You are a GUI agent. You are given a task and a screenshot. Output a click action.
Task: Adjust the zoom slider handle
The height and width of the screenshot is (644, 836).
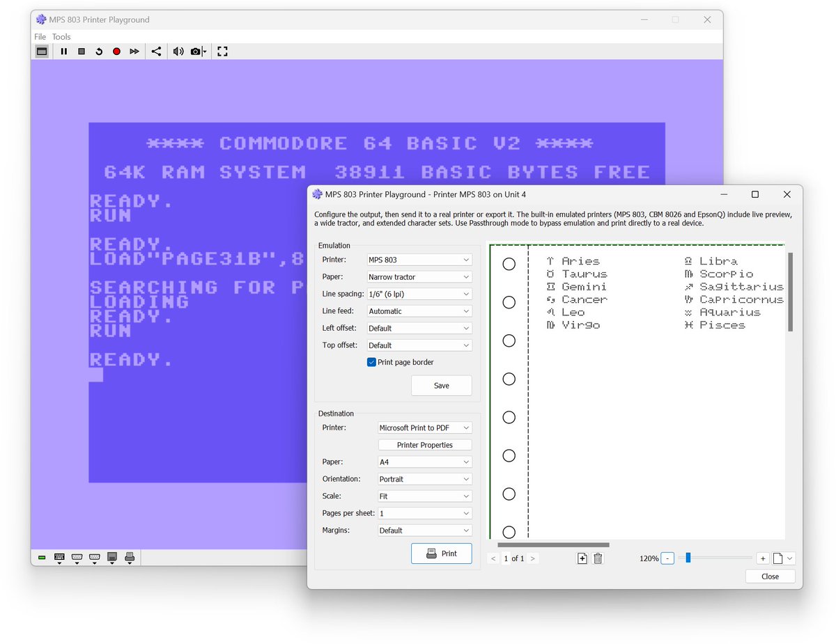(688, 558)
